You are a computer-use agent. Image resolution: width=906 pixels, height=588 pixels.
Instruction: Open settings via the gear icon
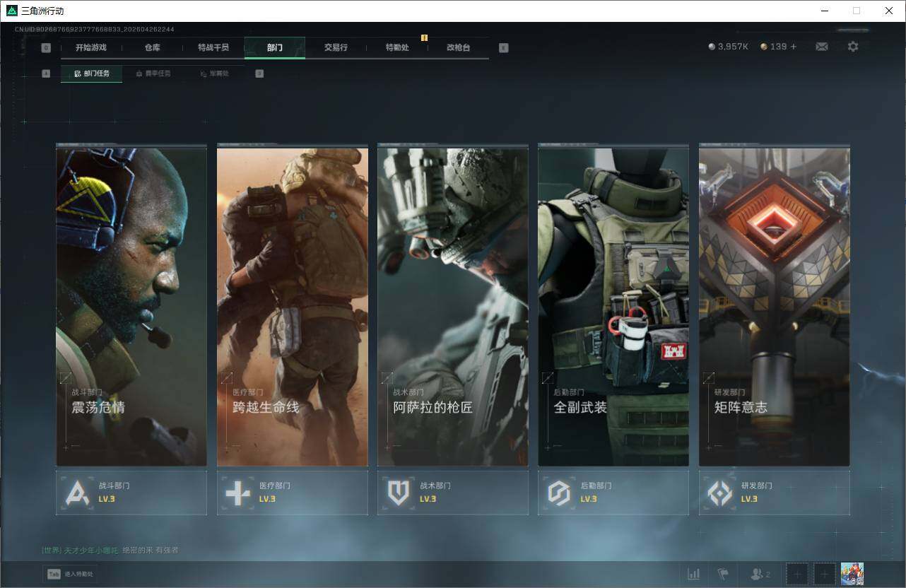pos(853,47)
